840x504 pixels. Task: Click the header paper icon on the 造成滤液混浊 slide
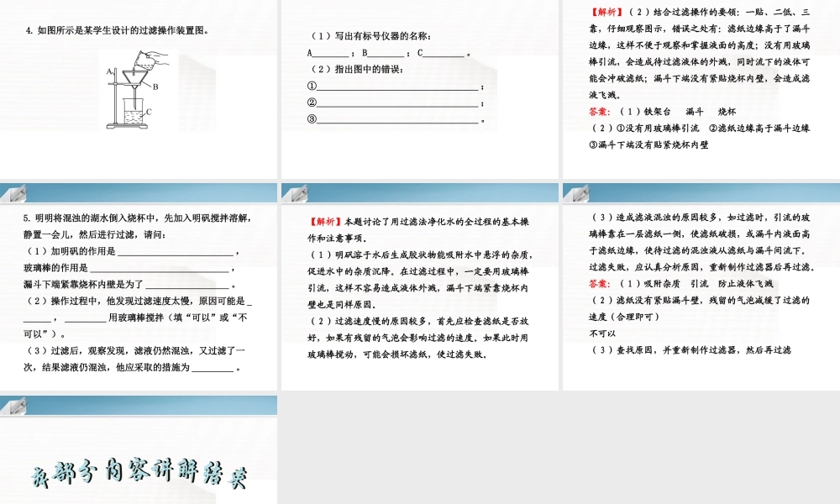pos(576,192)
